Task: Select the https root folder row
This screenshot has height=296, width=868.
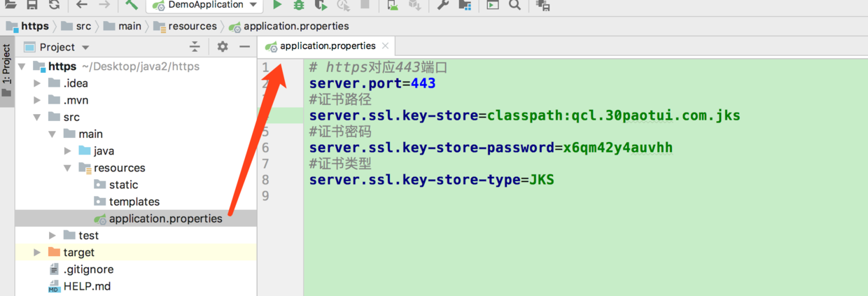Action: pos(136,66)
